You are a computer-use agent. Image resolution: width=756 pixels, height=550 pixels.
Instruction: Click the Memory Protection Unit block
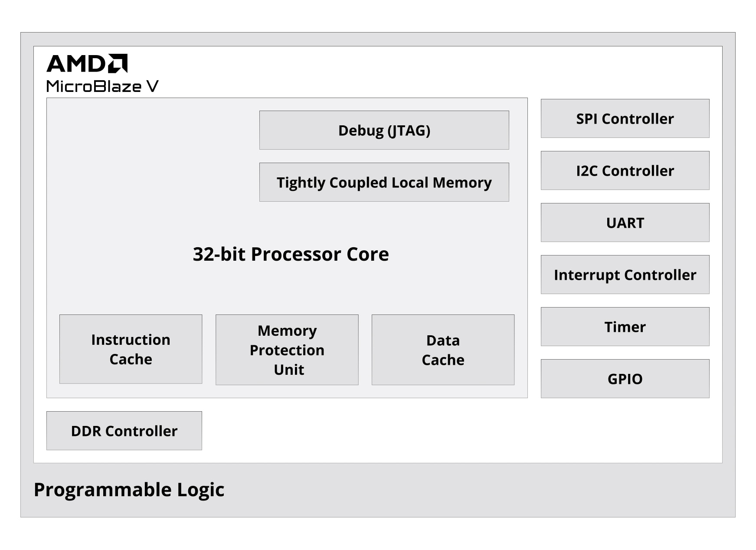(x=287, y=350)
